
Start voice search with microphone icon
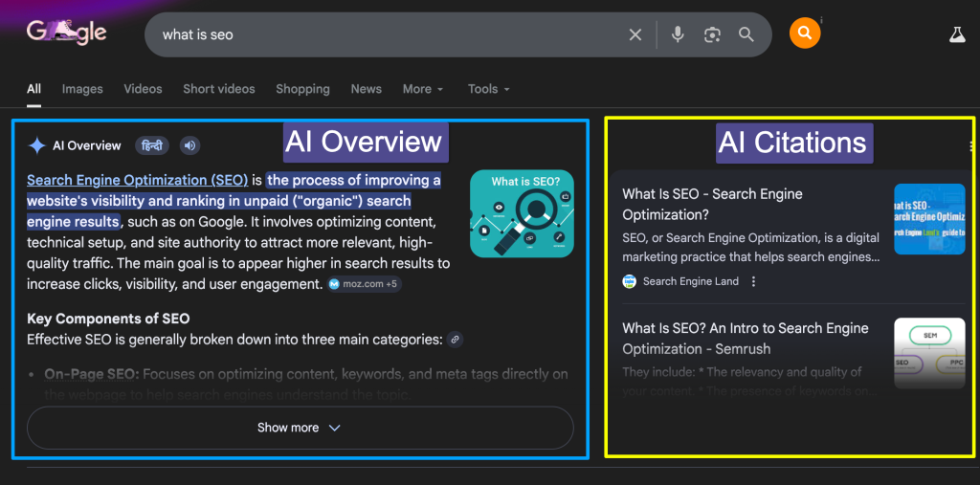(x=678, y=34)
